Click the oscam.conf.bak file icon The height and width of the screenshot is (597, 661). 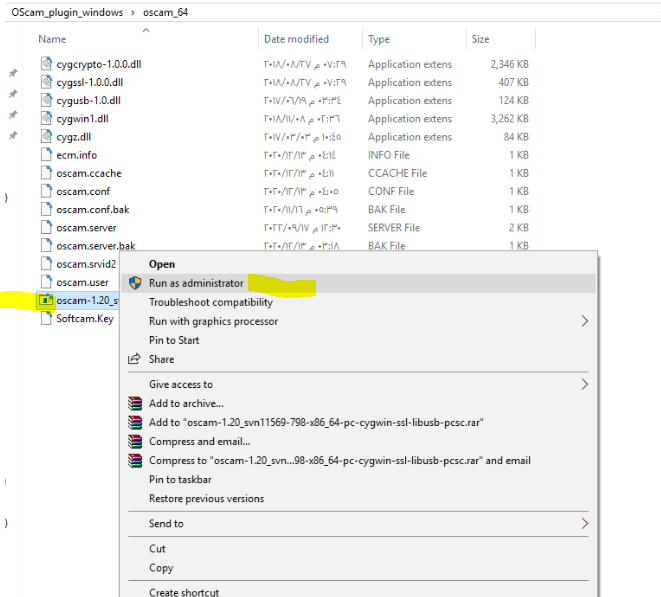click(x=46, y=209)
